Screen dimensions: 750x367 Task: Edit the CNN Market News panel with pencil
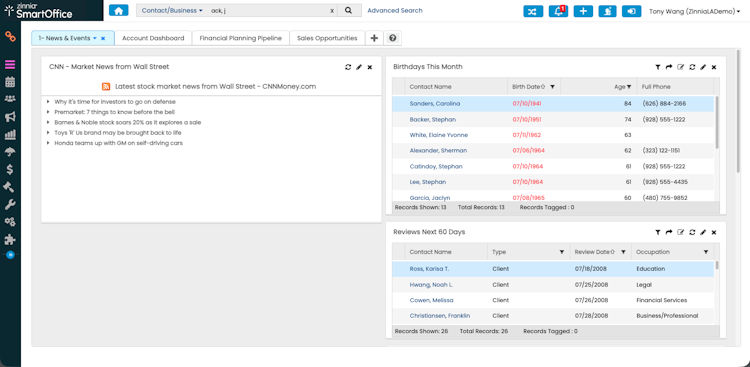[359, 67]
